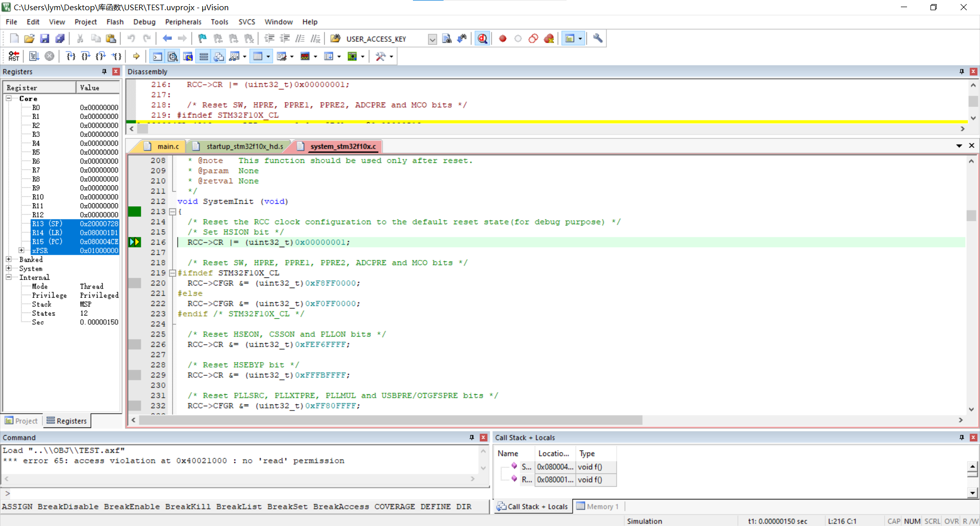Image resolution: width=980 pixels, height=526 pixels.
Task: Click the Open file folder icon
Action: (29, 39)
